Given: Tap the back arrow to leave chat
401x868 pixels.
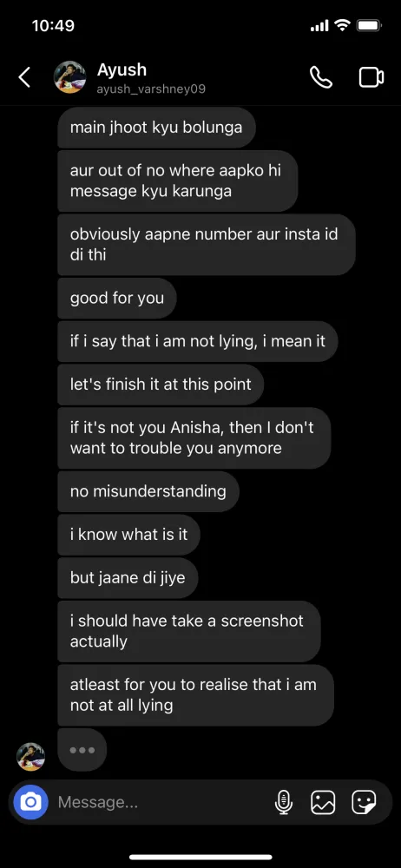Looking at the screenshot, I should point(24,77).
